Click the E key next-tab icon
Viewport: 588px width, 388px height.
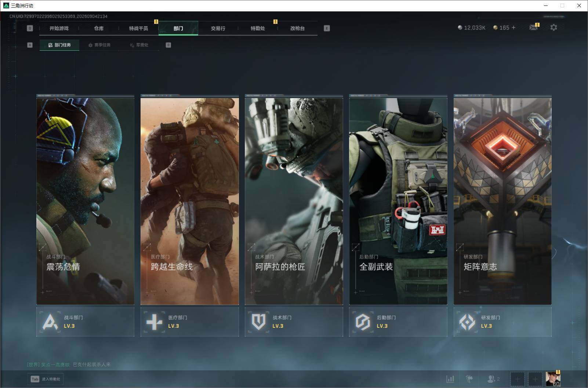click(327, 28)
